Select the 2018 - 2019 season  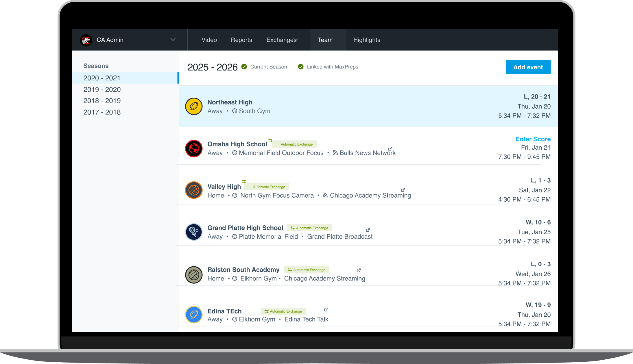[x=102, y=101]
